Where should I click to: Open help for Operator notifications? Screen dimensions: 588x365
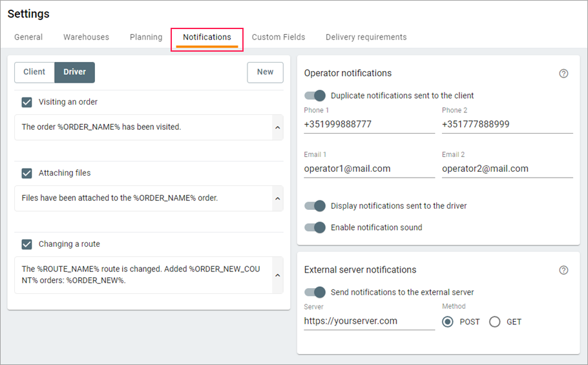click(x=563, y=74)
